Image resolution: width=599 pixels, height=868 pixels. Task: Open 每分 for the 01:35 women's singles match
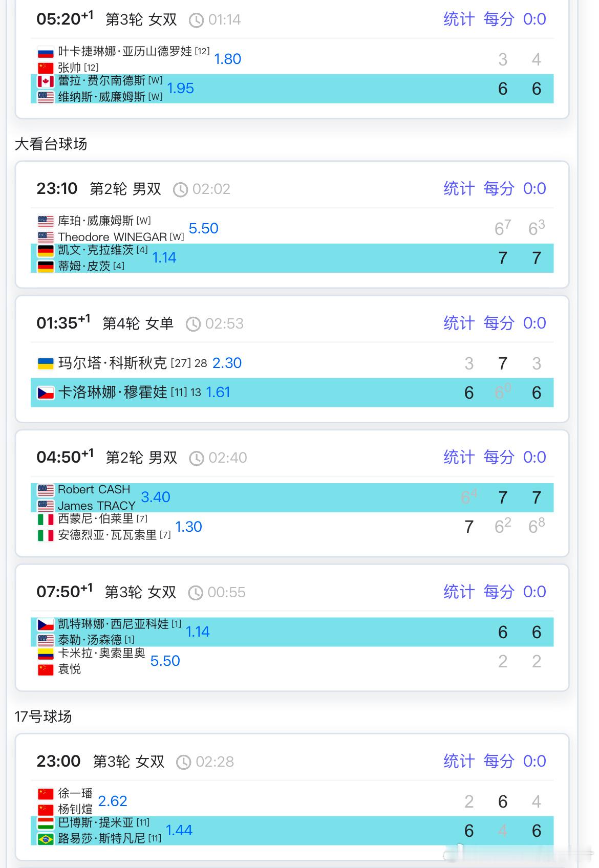point(499,323)
